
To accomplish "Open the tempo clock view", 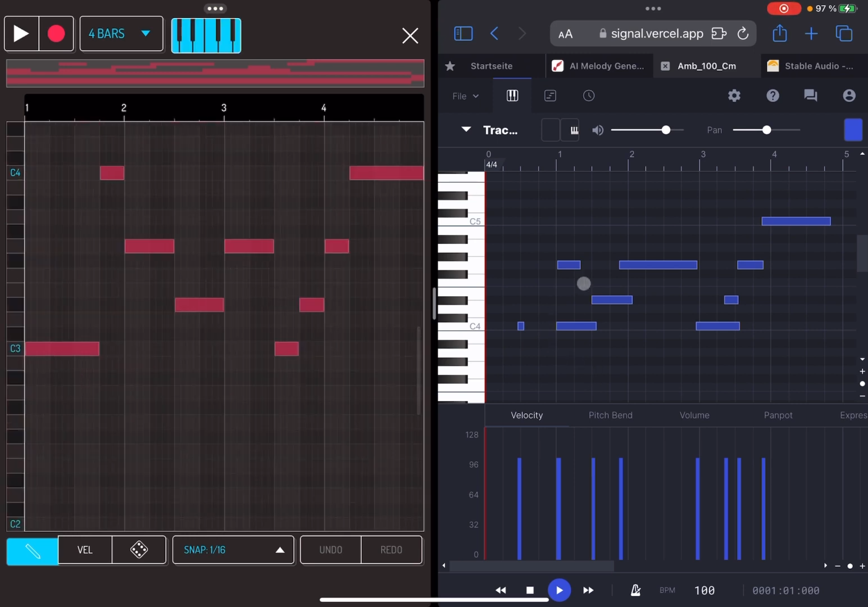I will coord(588,96).
